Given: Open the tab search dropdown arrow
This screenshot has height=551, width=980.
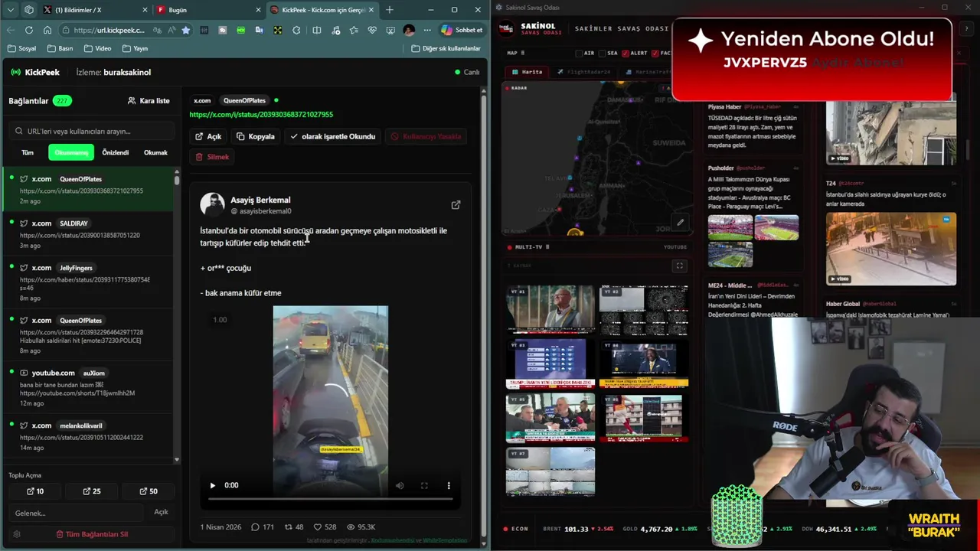Looking at the screenshot, I should pos(11,10).
